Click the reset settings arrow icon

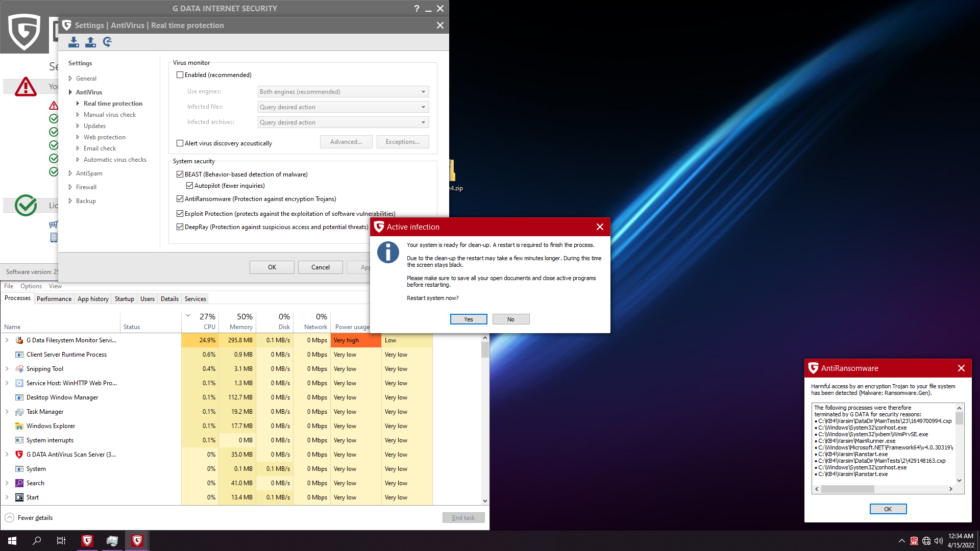pos(107,42)
